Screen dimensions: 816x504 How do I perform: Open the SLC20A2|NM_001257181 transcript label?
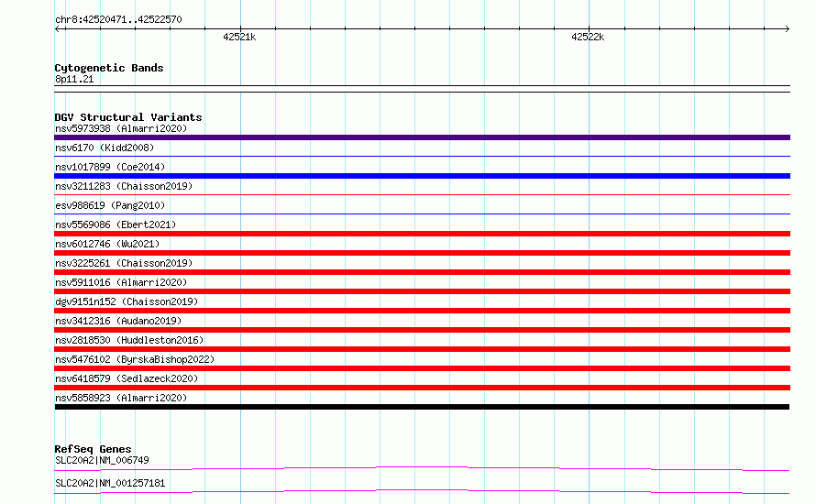tap(110, 483)
